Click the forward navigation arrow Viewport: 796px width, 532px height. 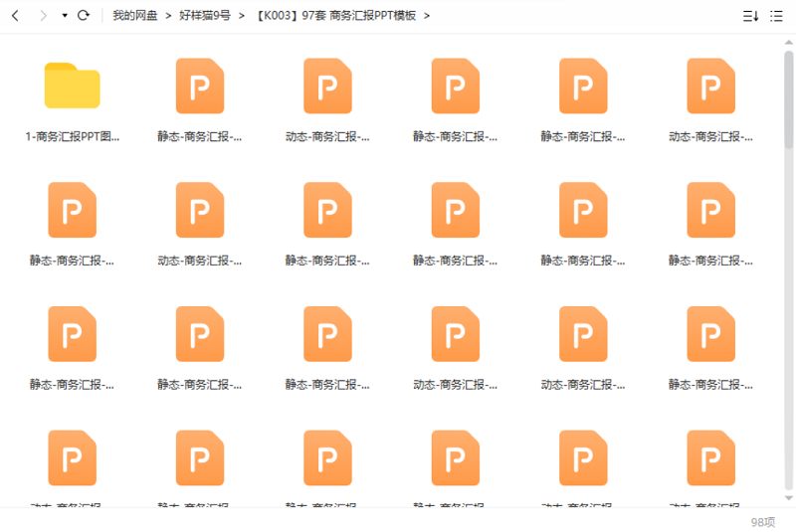click(x=42, y=16)
